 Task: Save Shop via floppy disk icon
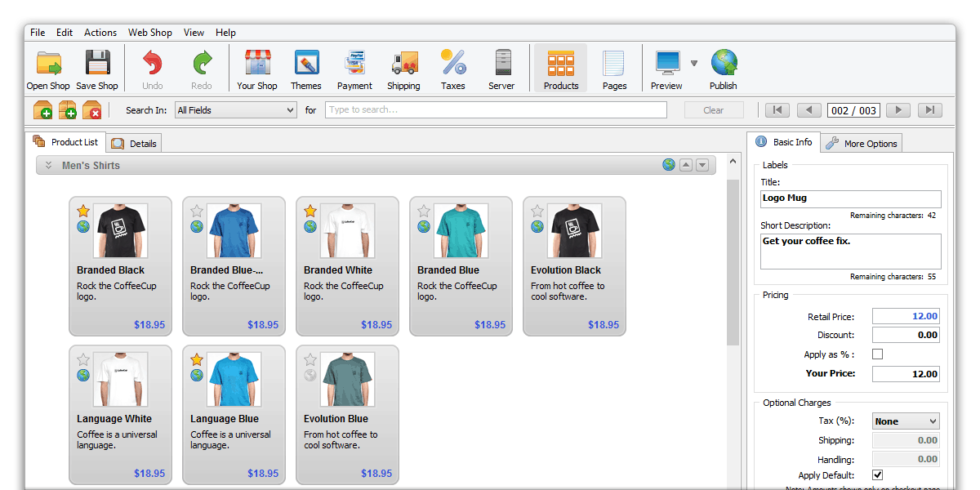pyautogui.click(x=97, y=69)
